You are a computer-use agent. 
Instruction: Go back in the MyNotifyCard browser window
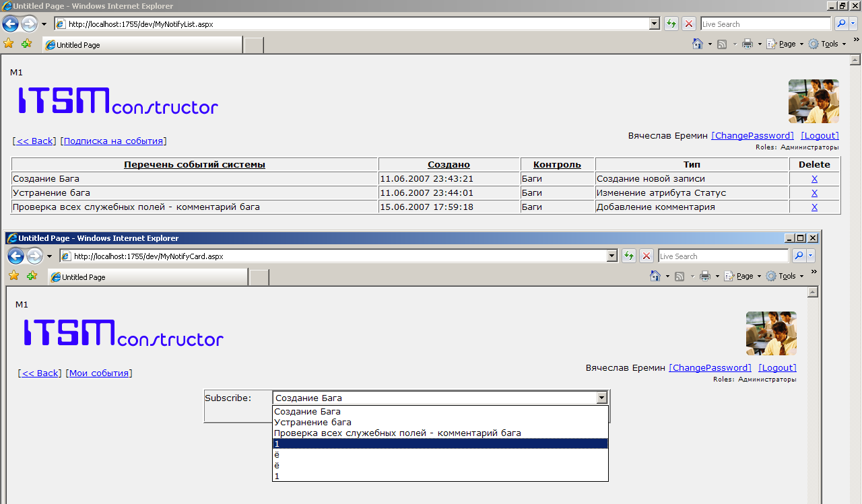[x=15, y=256]
